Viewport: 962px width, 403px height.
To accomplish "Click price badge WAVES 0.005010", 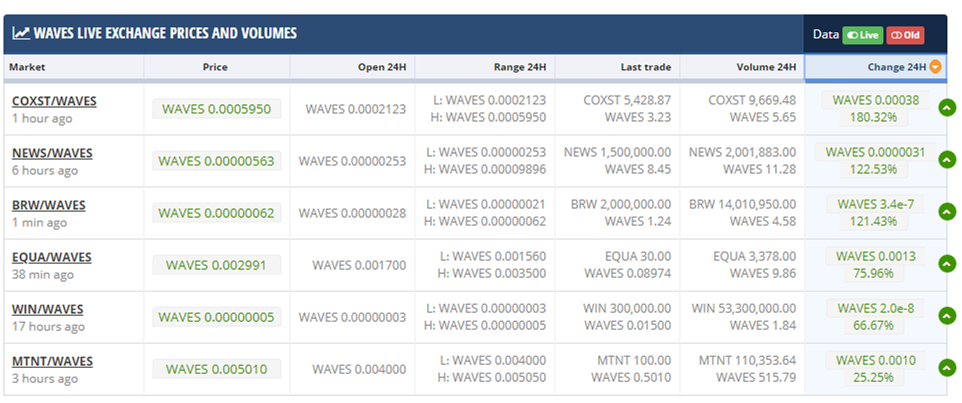I will [x=217, y=369].
